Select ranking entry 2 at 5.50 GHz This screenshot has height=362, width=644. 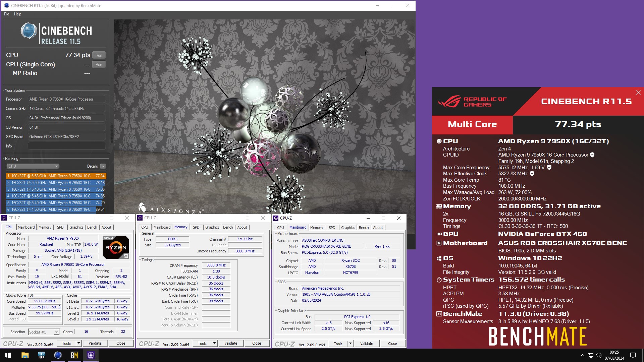click(x=56, y=183)
